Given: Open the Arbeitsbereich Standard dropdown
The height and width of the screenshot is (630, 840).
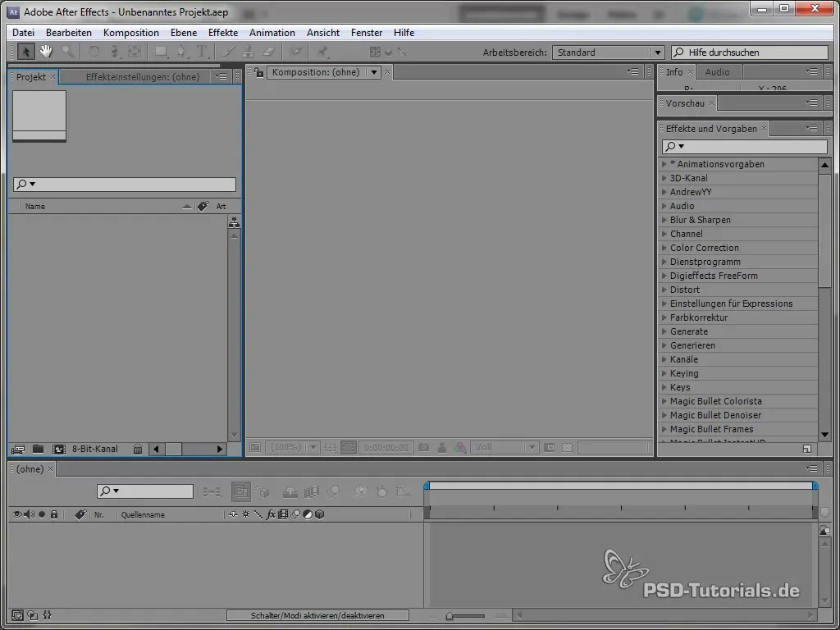Looking at the screenshot, I should [608, 52].
